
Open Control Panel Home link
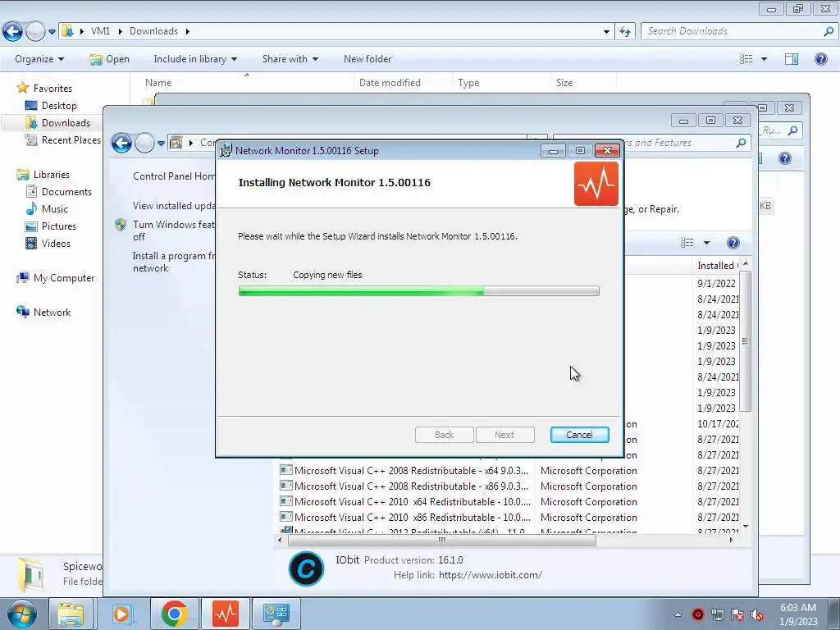tap(174, 176)
